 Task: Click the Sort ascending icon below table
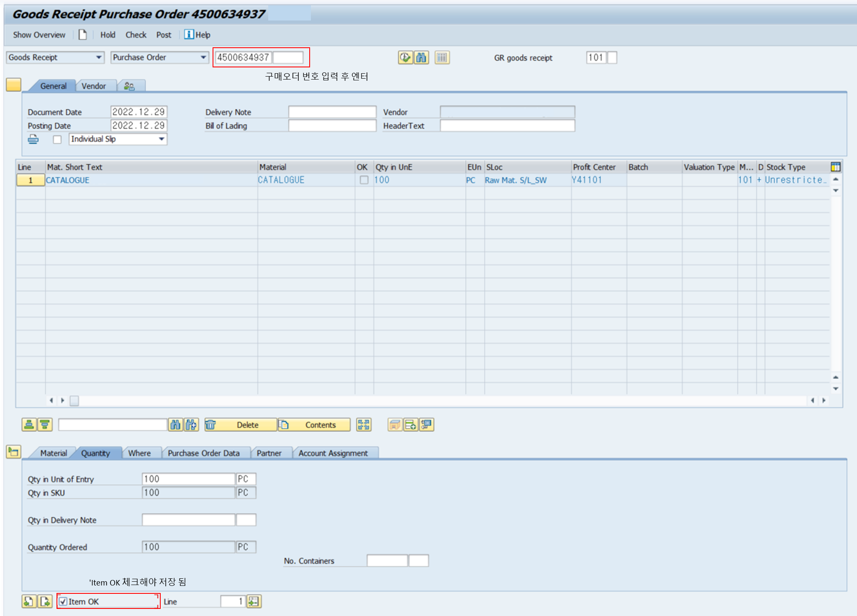[x=29, y=425]
